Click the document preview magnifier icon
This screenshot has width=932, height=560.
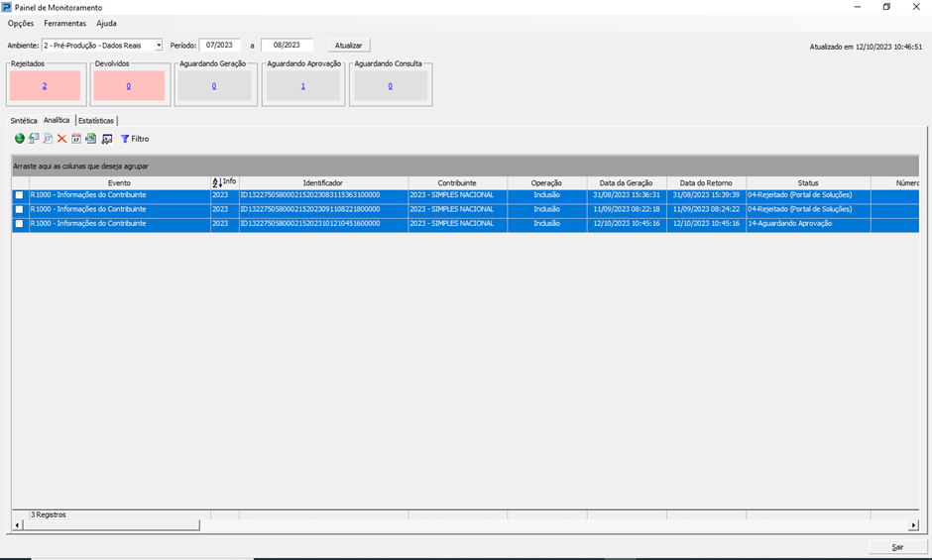click(48, 139)
